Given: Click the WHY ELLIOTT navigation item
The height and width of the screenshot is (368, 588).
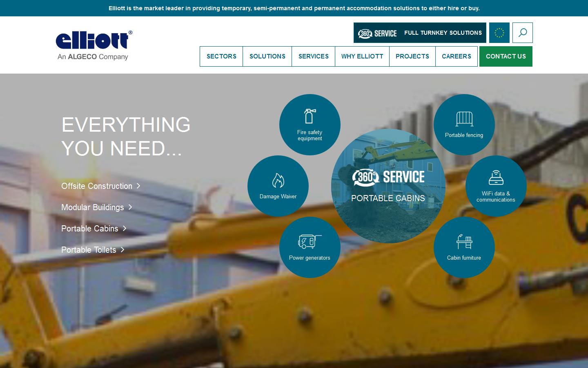Looking at the screenshot, I should pyautogui.click(x=362, y=56).
